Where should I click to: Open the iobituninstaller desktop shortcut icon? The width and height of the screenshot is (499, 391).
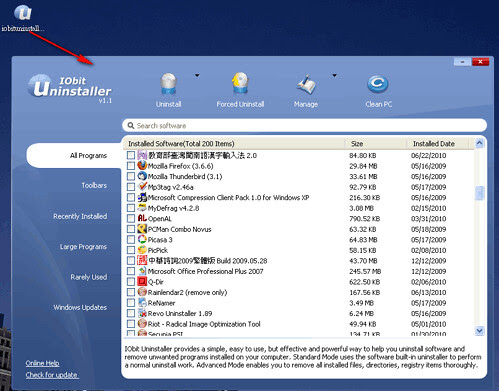pyautogui.click(x=23, y=13)
